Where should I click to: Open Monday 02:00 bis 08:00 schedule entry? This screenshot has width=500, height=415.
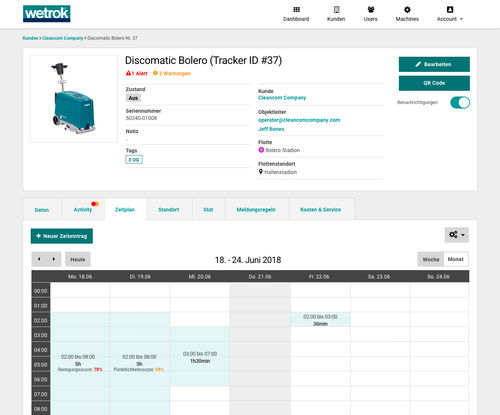pos(80,363)
